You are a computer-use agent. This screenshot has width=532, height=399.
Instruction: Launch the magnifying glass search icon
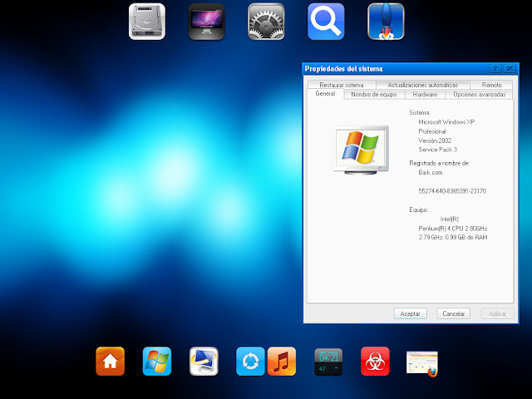[326, 22]
